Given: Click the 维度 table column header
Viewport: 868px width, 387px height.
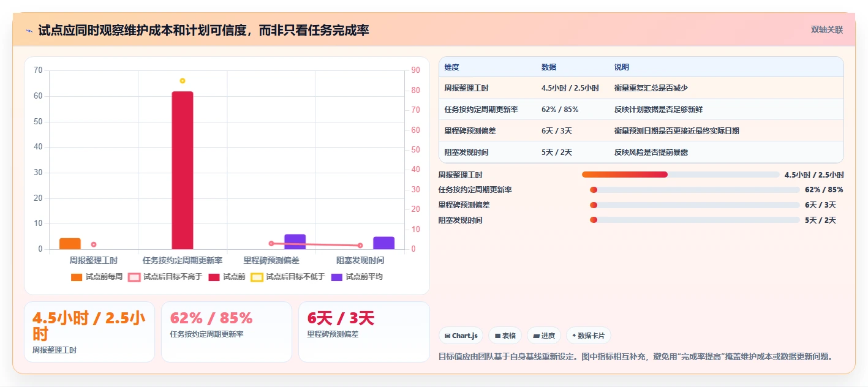Looking at the screenshot, I should click(x=452, y=67).
